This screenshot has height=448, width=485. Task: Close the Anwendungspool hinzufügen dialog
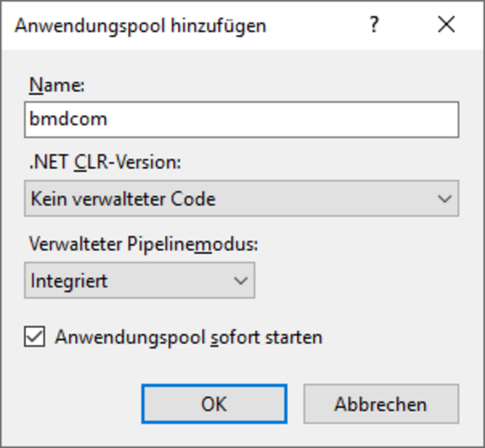pyautogui.click(x=446, y=24)
